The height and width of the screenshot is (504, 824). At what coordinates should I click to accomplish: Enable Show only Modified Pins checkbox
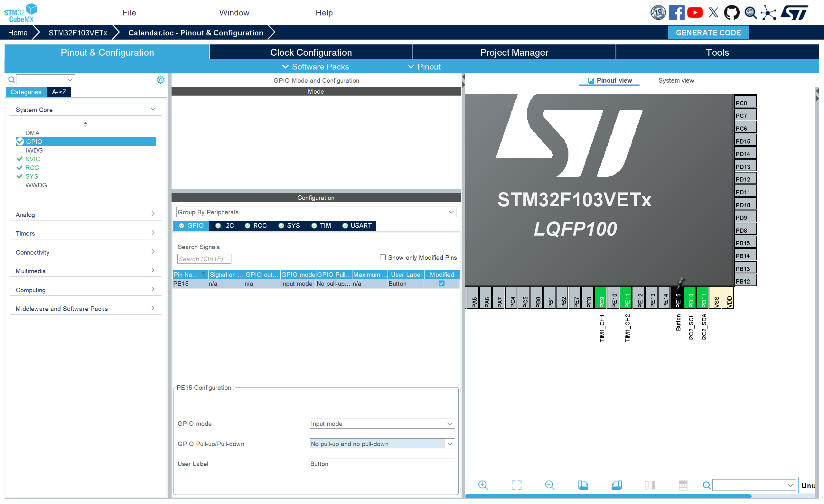(383, 257)
